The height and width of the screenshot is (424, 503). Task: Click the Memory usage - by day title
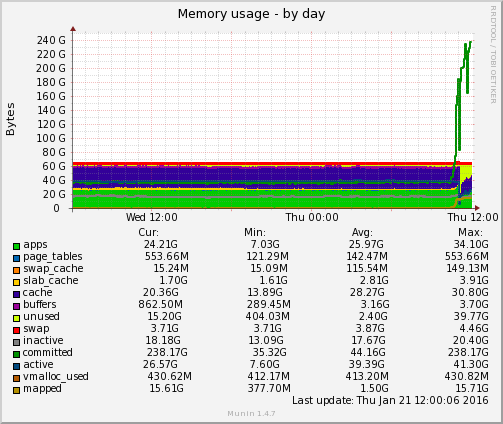click(251, 14)
